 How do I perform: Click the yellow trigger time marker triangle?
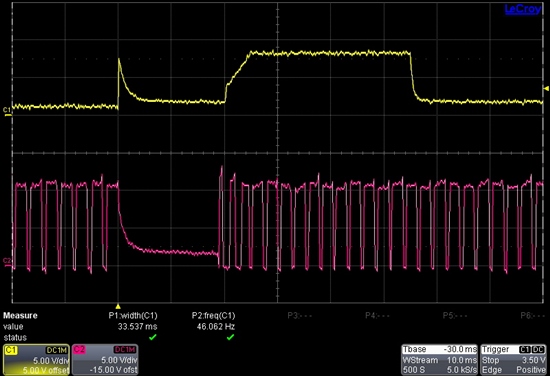tap(118, 306)
